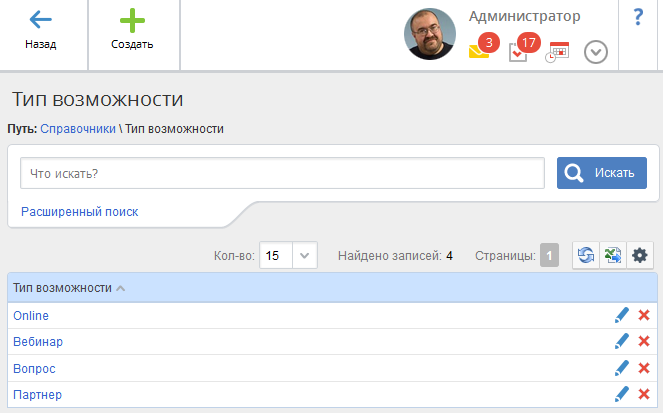663x413 pixels.
Task: Delete the Вебинар row
Action: (x=644, y=341)
